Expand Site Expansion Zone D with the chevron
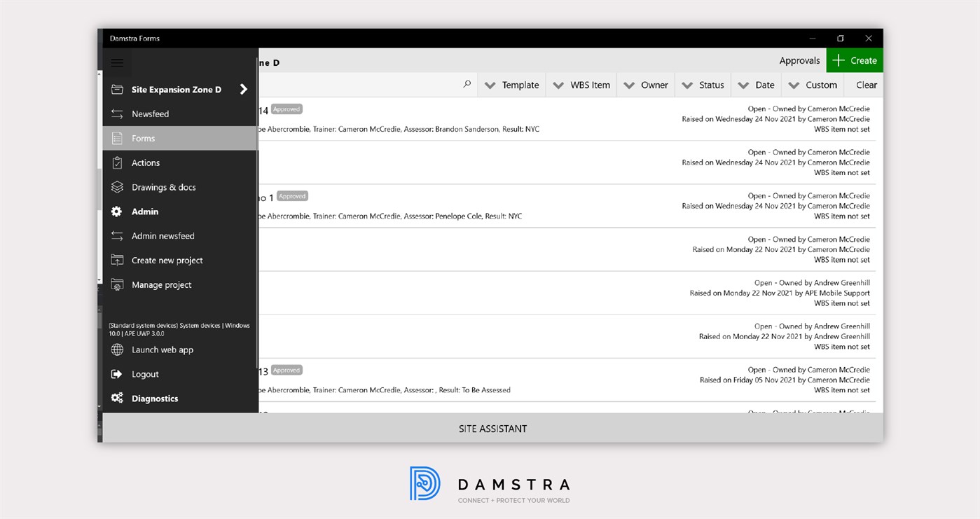This screenshot has width=980, height=519. (x=243, y=90)
